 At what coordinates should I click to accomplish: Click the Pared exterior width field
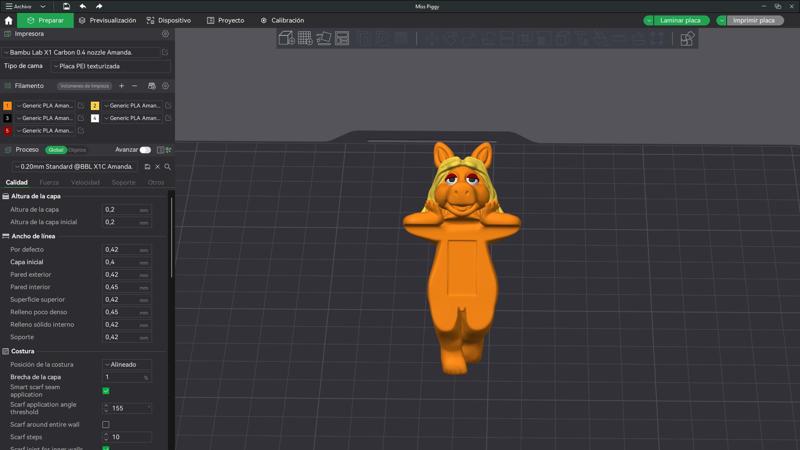(126, 274)
